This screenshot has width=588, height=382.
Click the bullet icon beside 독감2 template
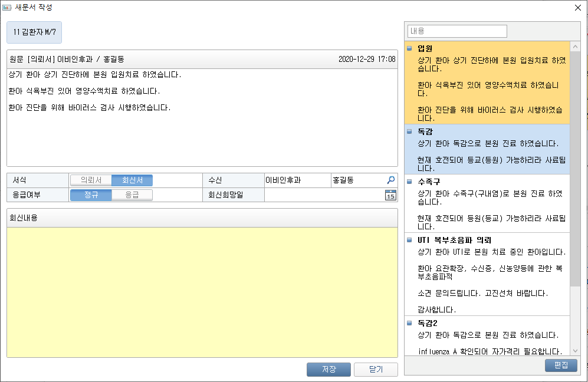410,322
